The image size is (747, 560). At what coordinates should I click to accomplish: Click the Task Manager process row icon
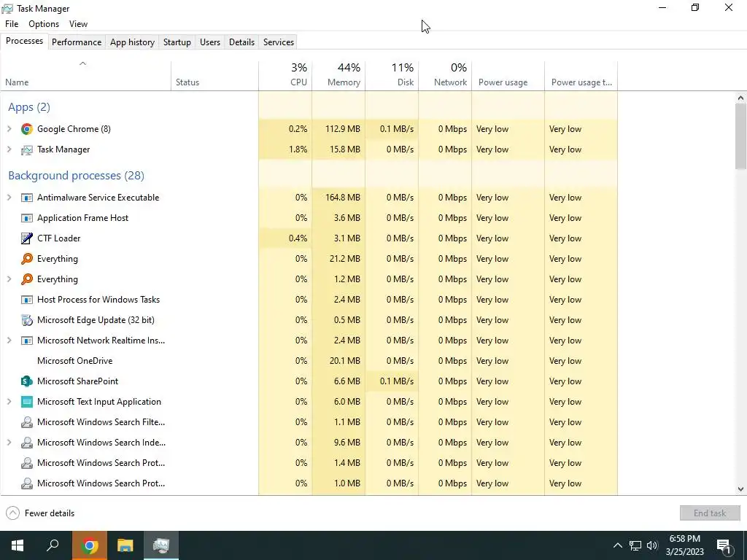27,149
